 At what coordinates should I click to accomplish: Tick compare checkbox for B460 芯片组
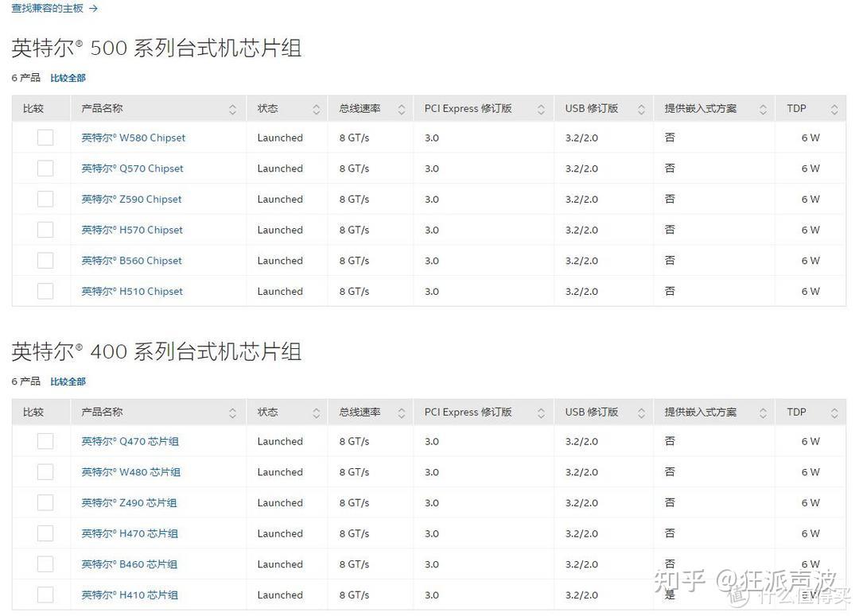coord(45,564)
